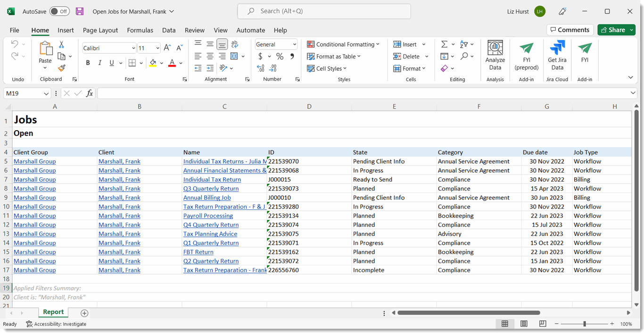
Task: Click the AutoSum sigma icon
Action: (444, 44)
